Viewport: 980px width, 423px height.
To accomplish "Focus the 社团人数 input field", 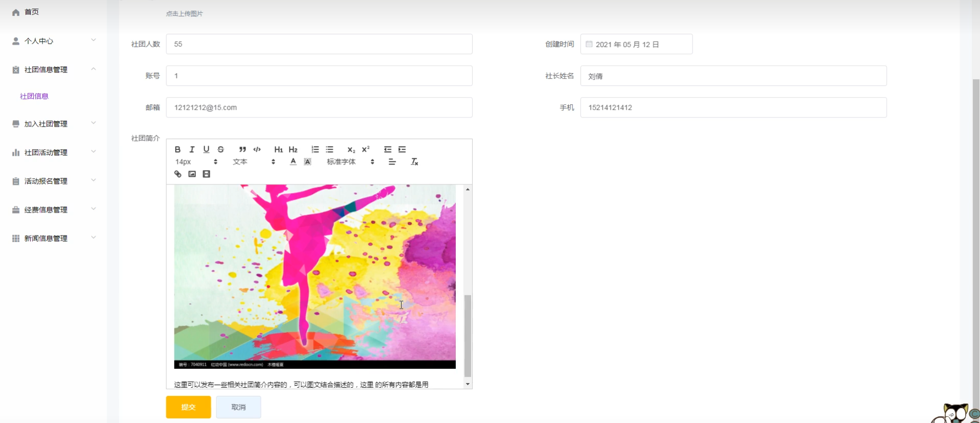I will click(x=319, y=44).
